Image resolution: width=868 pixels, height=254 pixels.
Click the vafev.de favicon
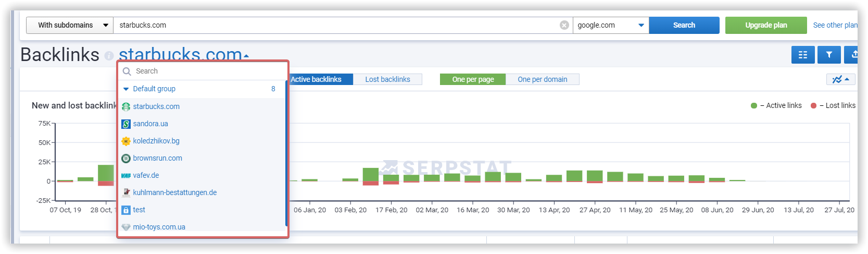pyautogui.click(x=126, y=175)
